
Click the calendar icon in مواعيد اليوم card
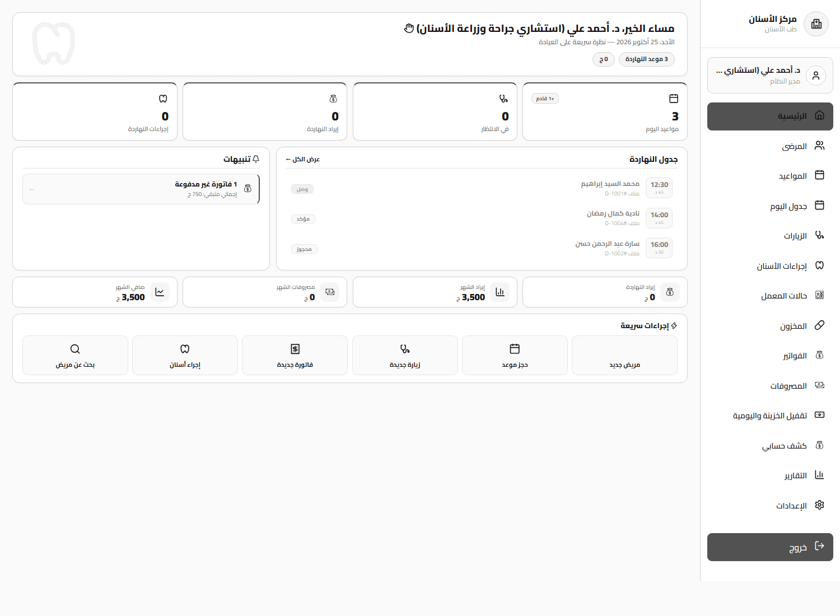pos(674,99)
